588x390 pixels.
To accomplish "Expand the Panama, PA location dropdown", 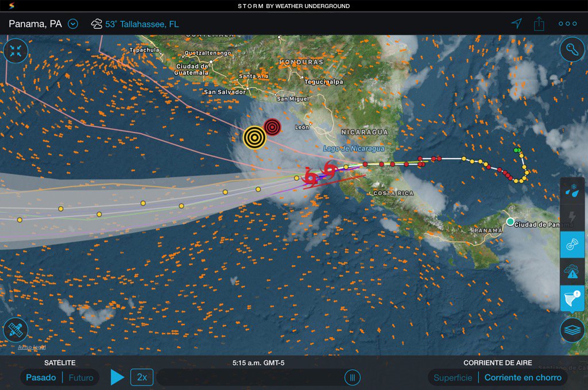I will 73,24.
